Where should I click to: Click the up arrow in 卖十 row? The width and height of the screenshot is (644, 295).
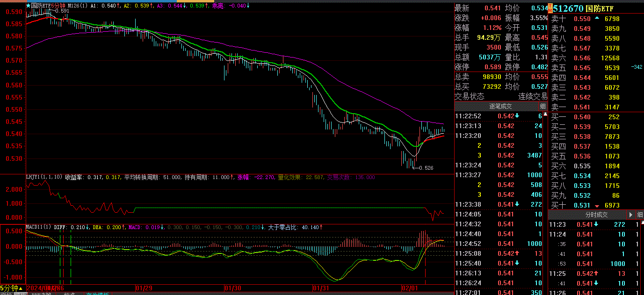click(596, 19)
